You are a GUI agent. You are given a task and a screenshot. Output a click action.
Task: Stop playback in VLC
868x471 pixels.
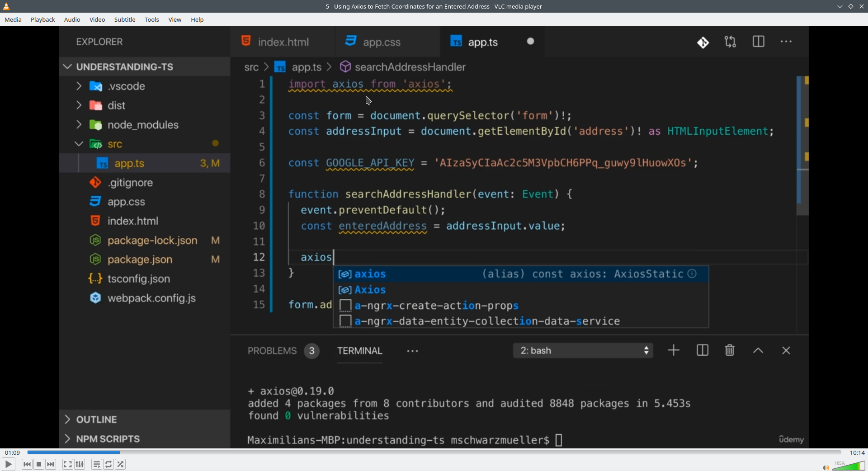[39, 464]
